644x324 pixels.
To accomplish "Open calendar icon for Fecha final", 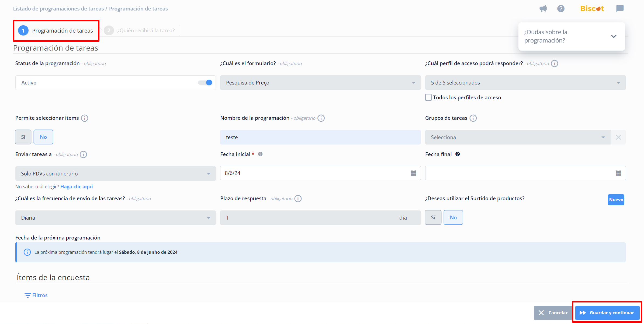I will (618, 173).
